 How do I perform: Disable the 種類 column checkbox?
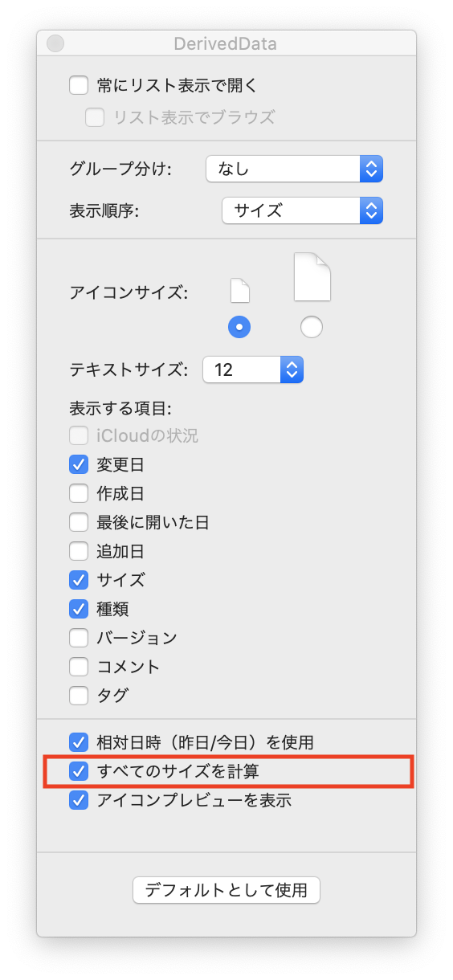coord(79,608)
